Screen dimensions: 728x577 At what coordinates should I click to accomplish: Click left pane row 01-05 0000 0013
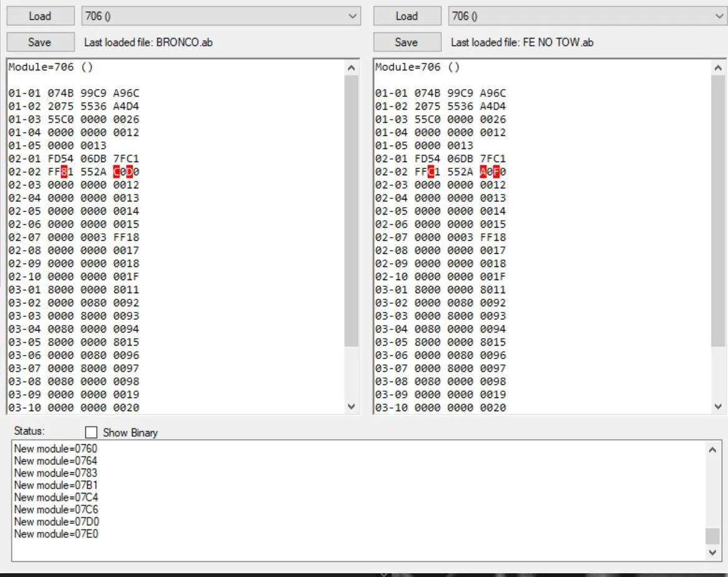click(57, 145)
